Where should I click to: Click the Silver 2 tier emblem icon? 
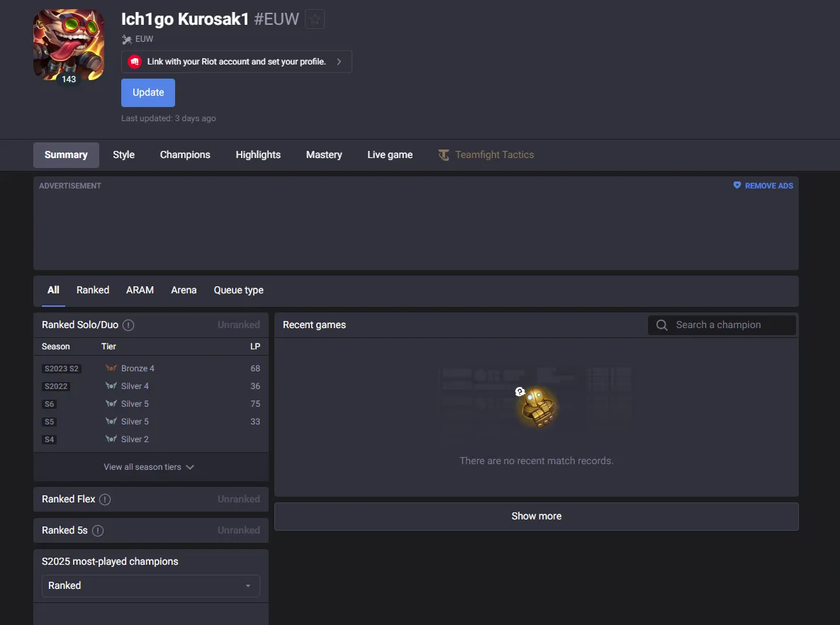(x=111, y=439)
